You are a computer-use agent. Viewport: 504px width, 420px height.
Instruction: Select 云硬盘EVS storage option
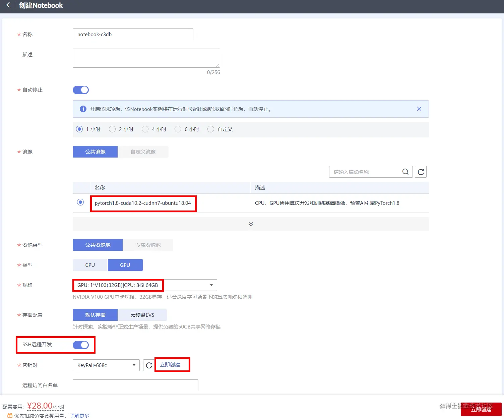(x=142, y=315)
